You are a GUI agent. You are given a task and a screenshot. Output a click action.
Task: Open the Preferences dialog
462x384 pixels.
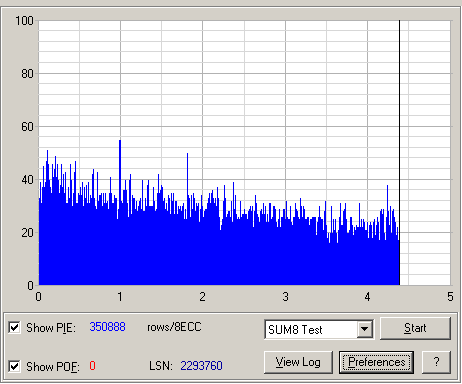click(377, 362)
